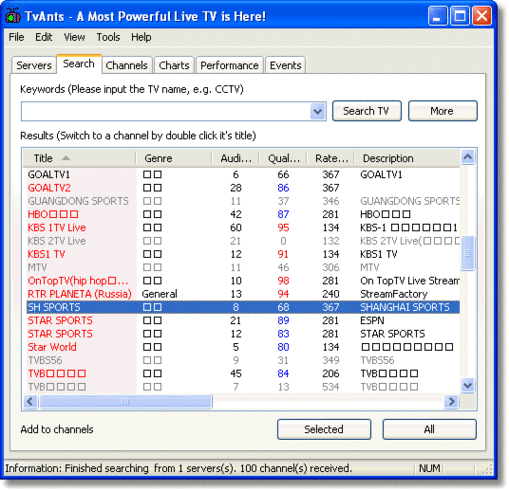
Task: Add Selected channels button
Action: (324, 429)
